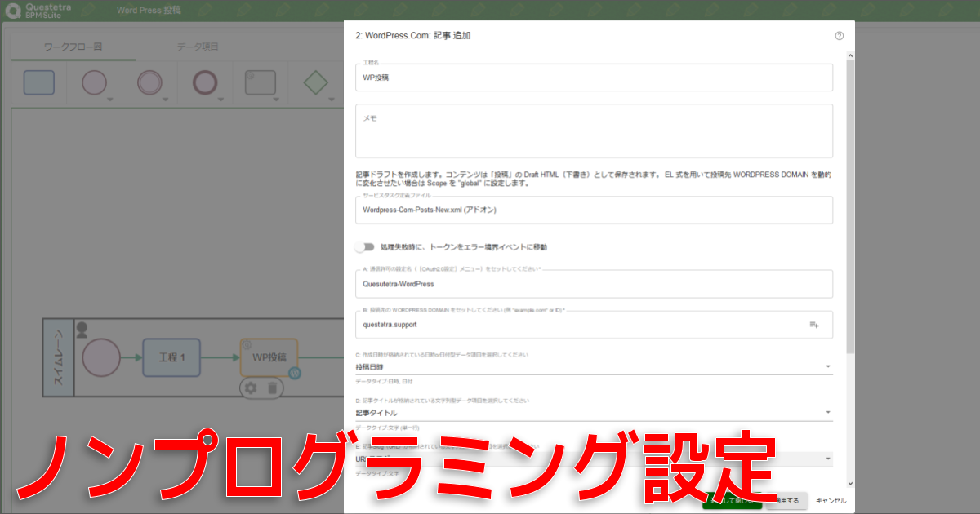Select the intermediate event double-circle tool
Viewport: 980px width, 514px height.
(x=149, y=82)
